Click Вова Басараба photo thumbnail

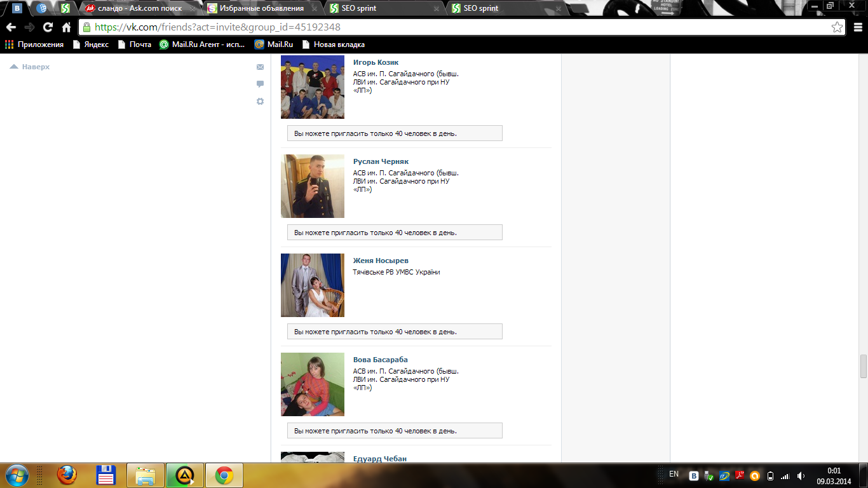(x=313, y=384)
